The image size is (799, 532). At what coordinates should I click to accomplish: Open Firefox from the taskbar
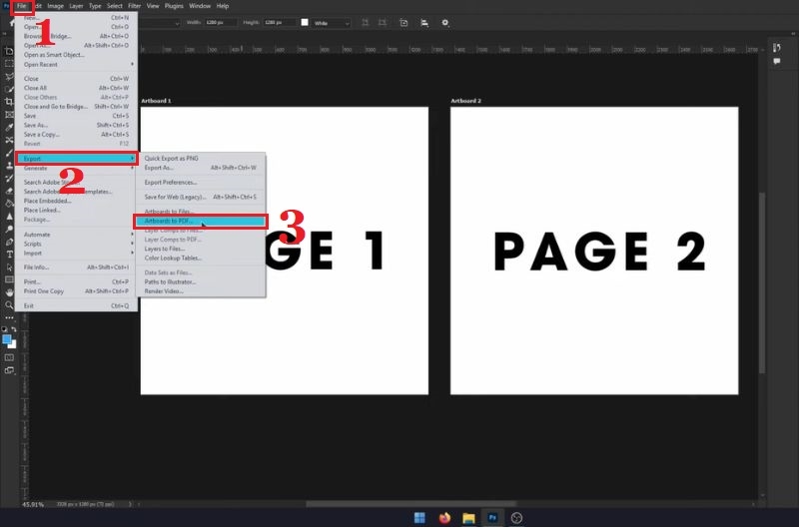pos(444,518)
